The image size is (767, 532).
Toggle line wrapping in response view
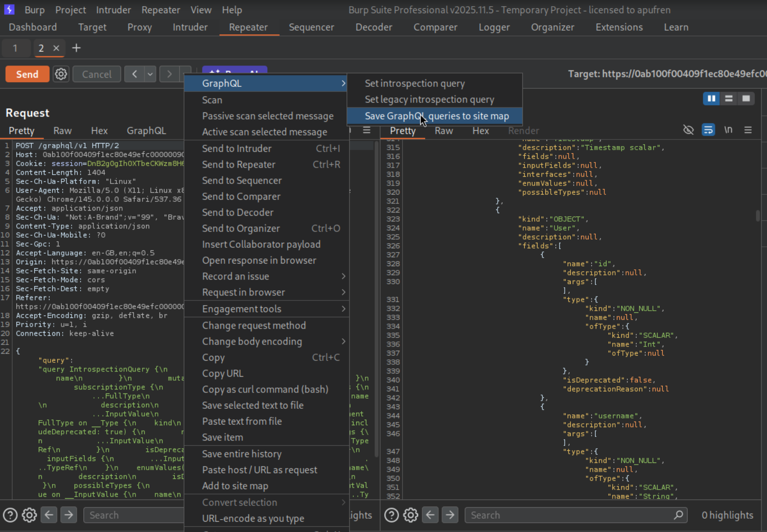pyautogui.click(x=708, y=130)
